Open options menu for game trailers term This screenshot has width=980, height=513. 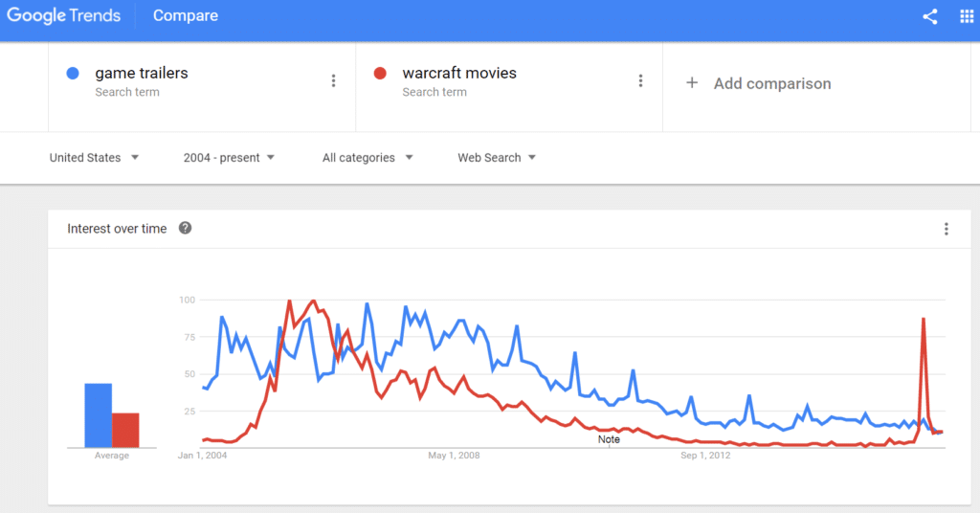pyautogui.click(x=333, y=80)
